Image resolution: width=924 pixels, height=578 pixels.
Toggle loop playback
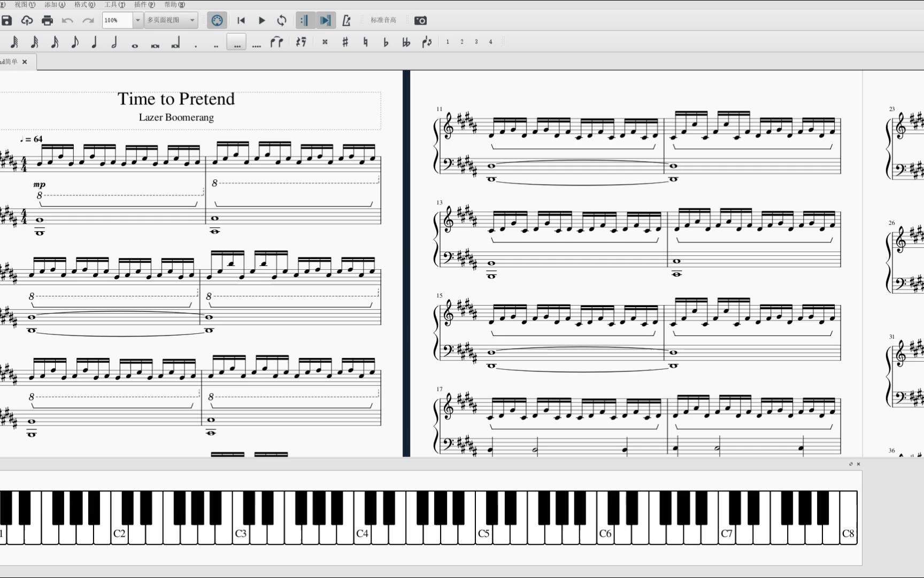[282, 20]
